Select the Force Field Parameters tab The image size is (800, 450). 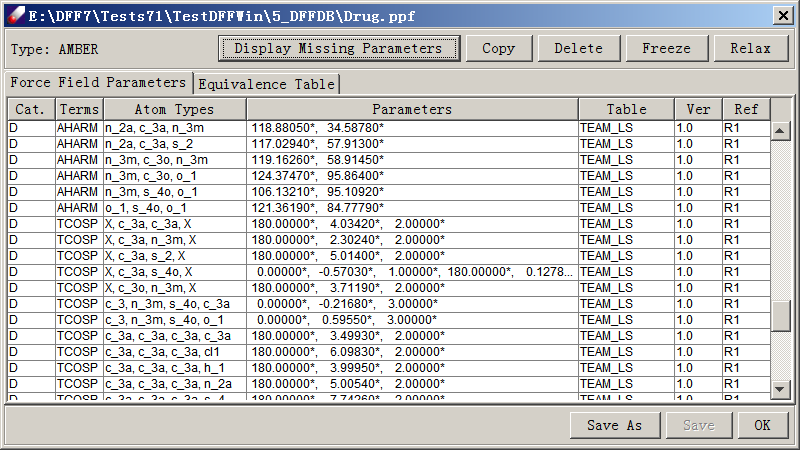coord(98,83)
